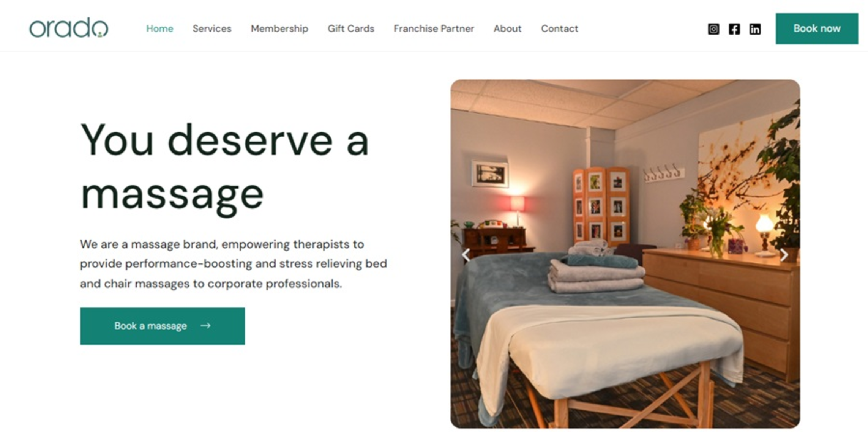Open the Facebook page icon

pos(734,29)
